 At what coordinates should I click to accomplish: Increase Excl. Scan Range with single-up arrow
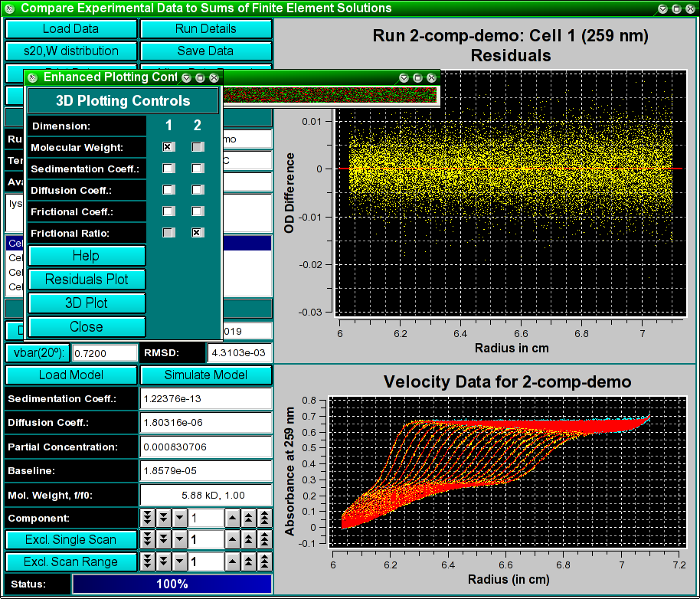(232, 562)
